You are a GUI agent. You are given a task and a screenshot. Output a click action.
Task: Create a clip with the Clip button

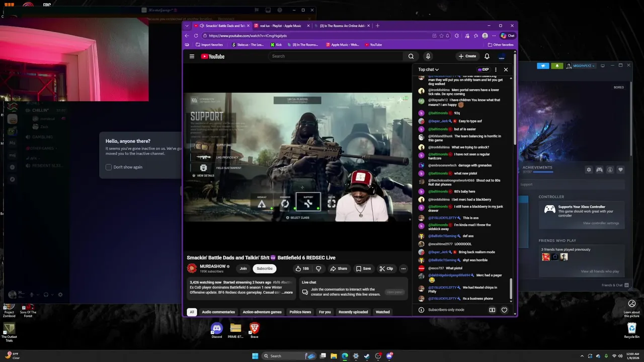386,268
